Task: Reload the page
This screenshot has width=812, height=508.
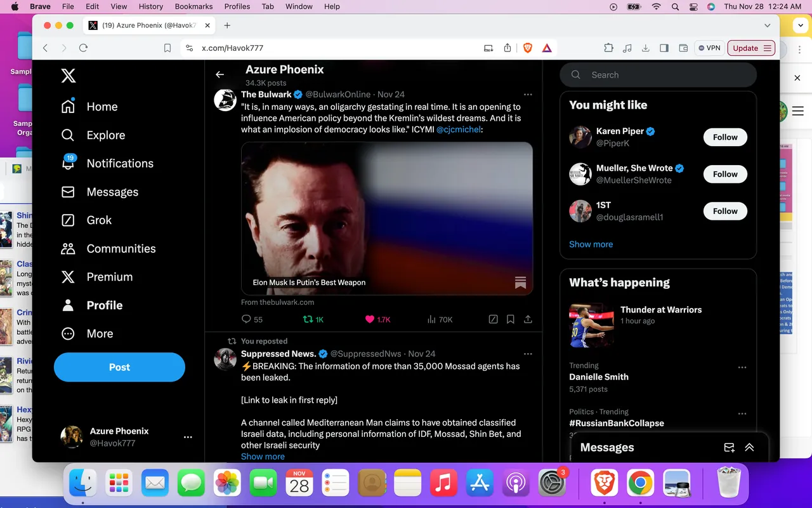Action: [83, 48]
